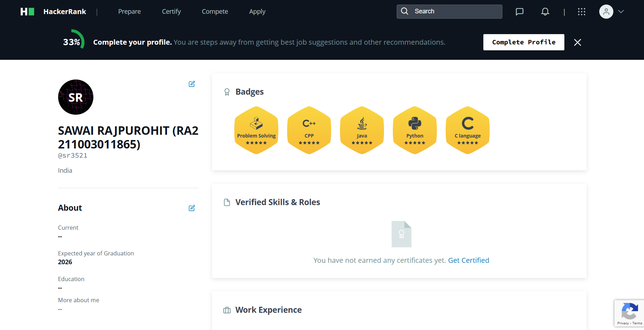Image resolution: width=644 pixels, height=330 pixels.
Task: Dismiss the complete profile banner
Action: click(577, 42)
